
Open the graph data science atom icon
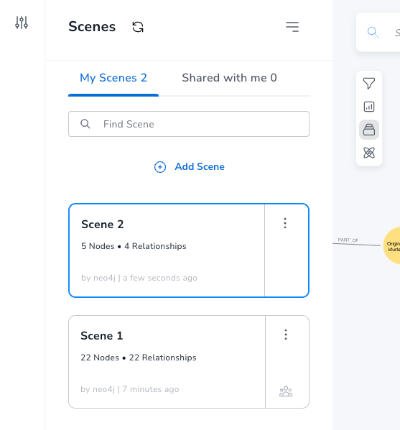(x=369, y=153)
